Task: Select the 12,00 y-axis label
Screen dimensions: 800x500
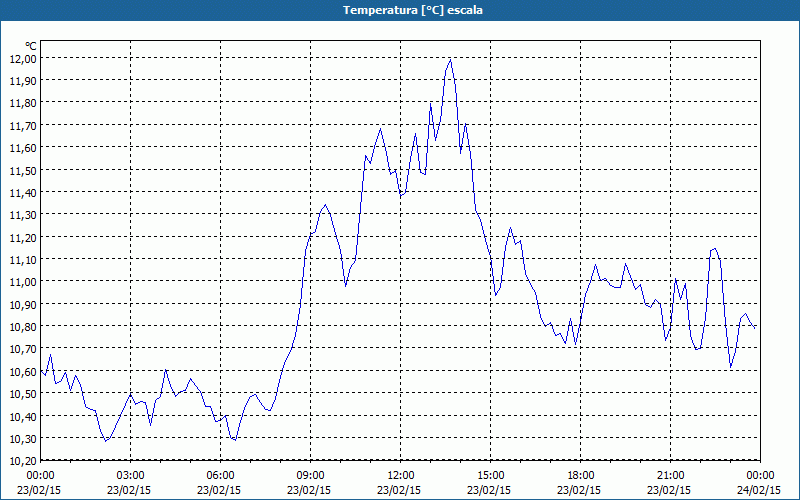Action: click(x=23, y=58)
